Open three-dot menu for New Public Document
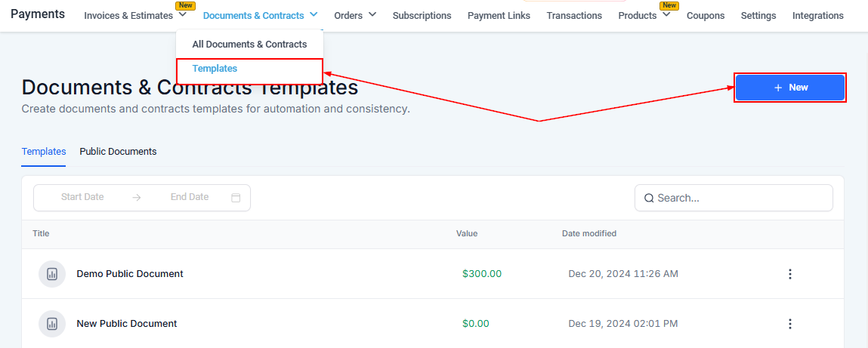 coord(790,324)
